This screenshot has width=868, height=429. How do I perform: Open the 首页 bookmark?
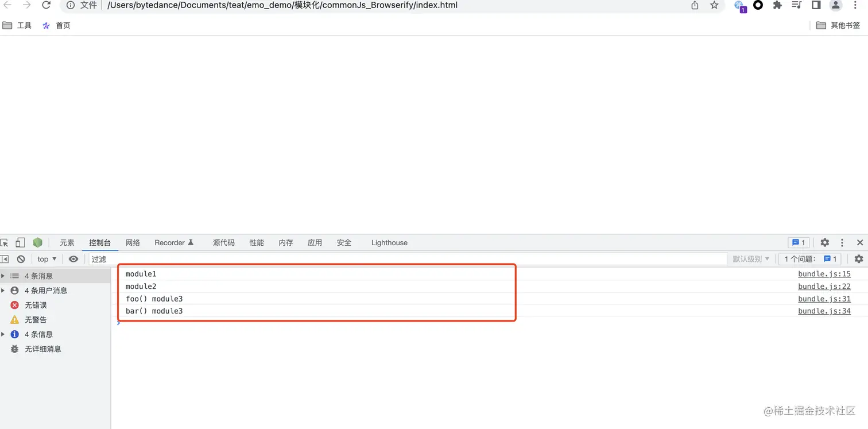tap(56, 25)
